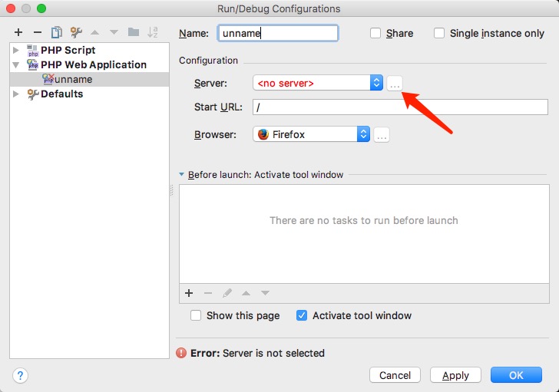Expand the PHP Script tree node
This screenshot has width=559, height=392.
coord(15,50)
